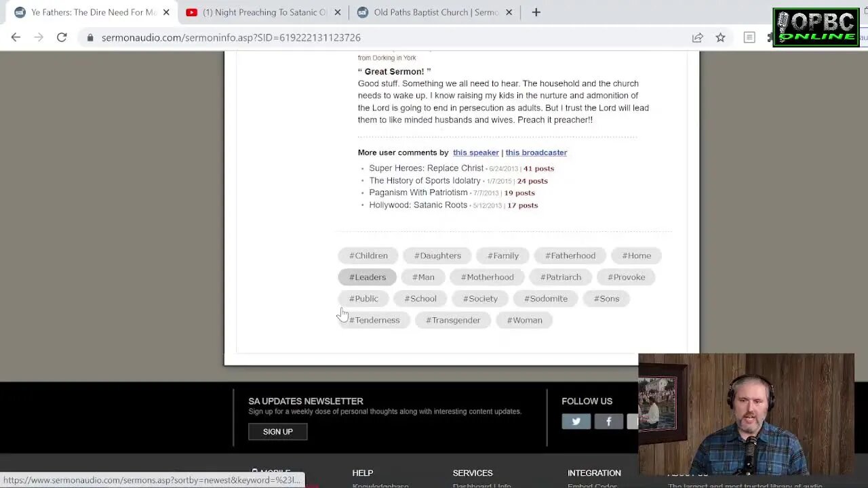
Task: Reload the current page
Action: coord(62,37)
